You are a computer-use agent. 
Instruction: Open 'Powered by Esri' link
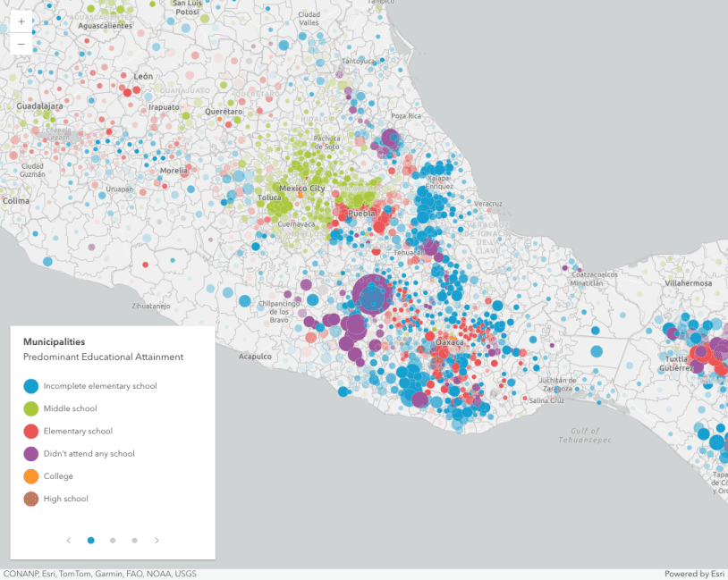[694, 574]
